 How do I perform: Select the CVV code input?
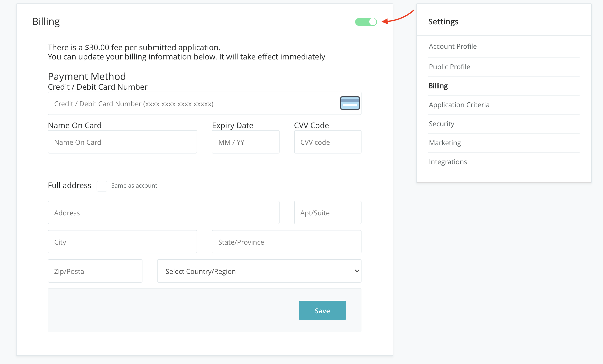(x=327, y=142)
